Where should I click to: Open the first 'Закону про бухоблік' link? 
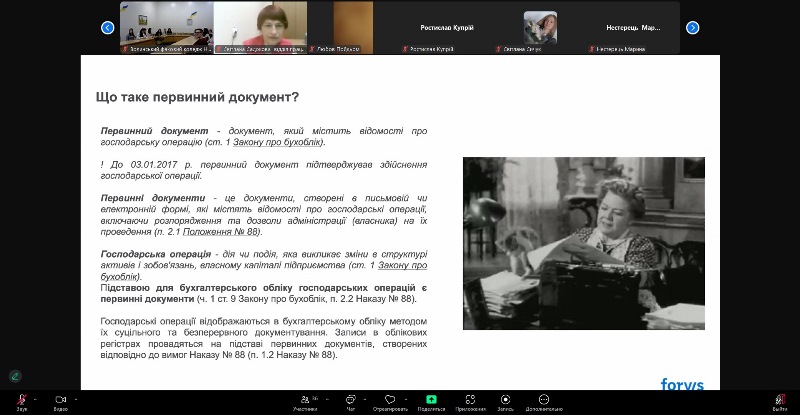(x=278, y=142)
